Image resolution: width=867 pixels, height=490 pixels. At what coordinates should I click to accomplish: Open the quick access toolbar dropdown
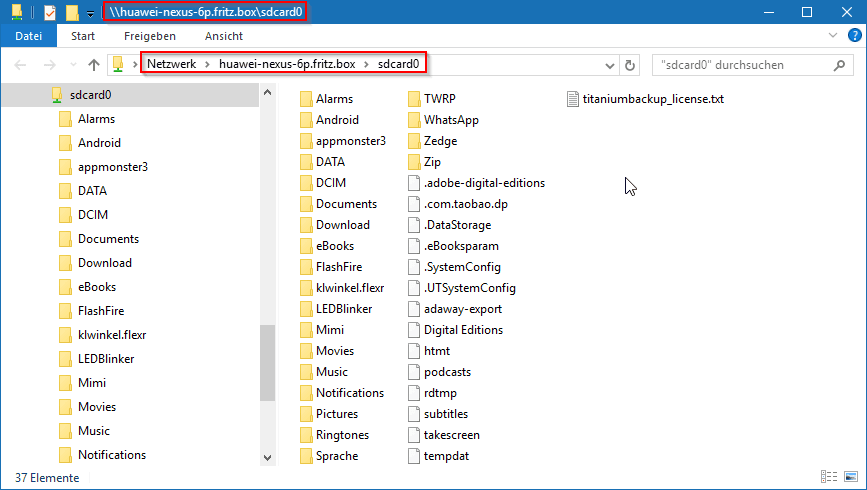pos(90,13)
